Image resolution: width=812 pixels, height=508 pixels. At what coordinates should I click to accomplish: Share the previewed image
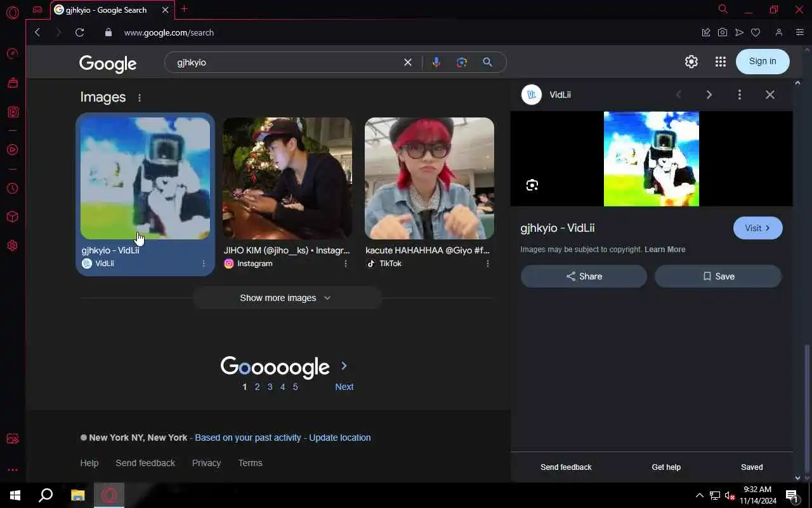[584, 276]
